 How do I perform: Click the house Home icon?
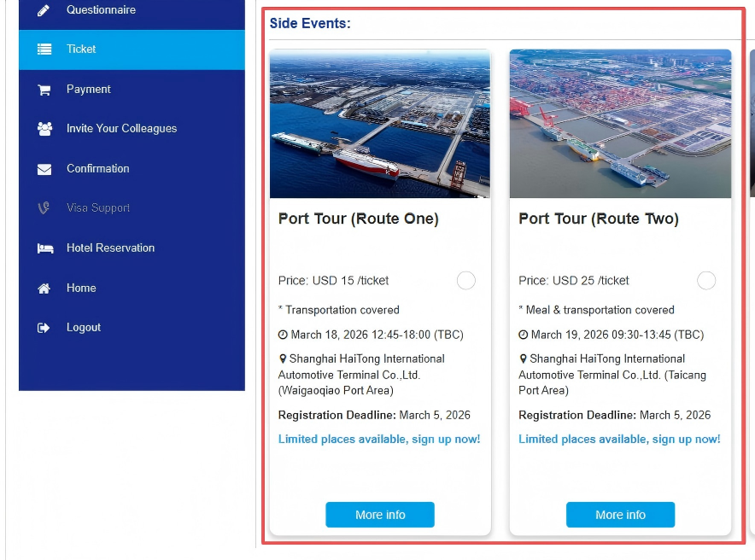point(44,289)
